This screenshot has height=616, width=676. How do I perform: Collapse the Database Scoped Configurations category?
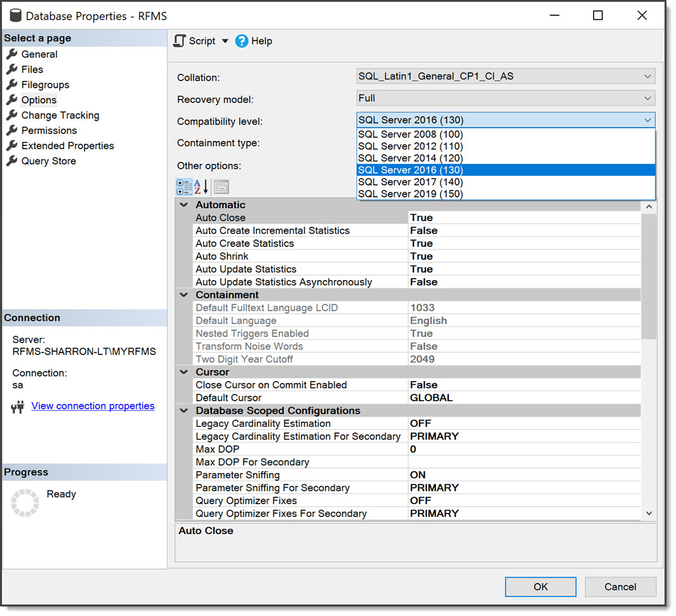(x=184, y=411)
